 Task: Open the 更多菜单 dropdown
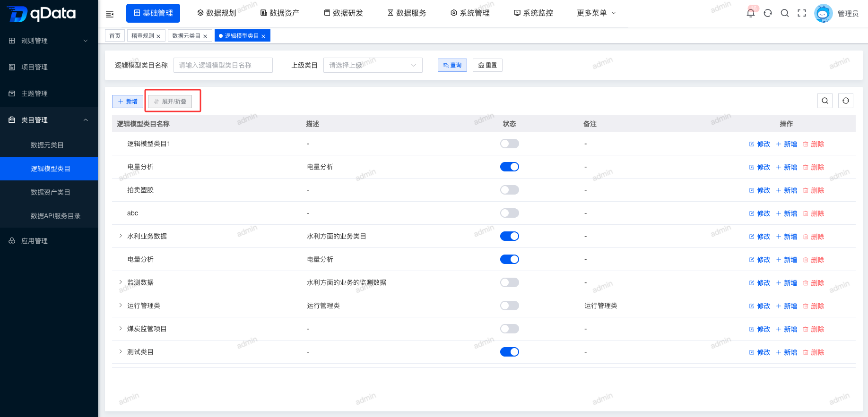[x=596, y=13]
